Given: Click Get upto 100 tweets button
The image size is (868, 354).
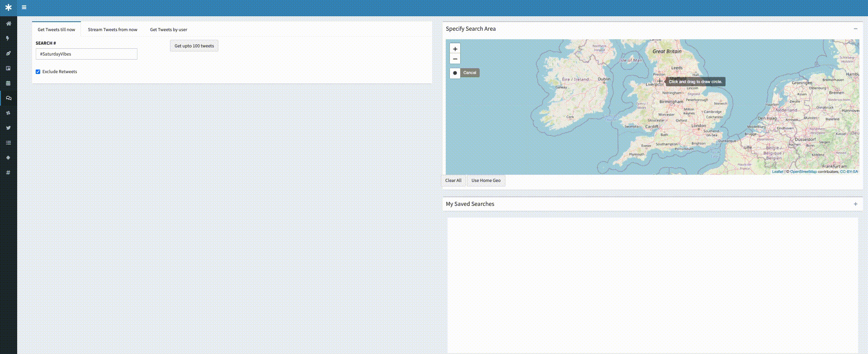Looking at the screenshot, I should tap(194, 46).
